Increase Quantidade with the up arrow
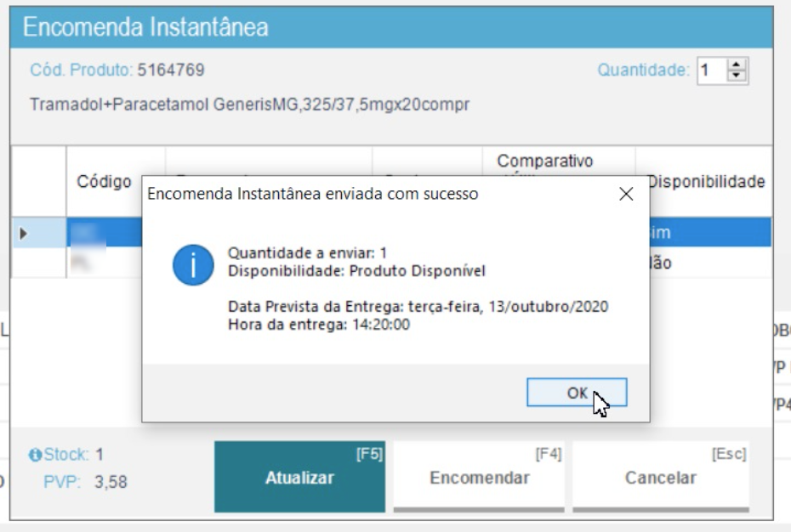This screenshot has height=532, width=791. tap(736, 65)
